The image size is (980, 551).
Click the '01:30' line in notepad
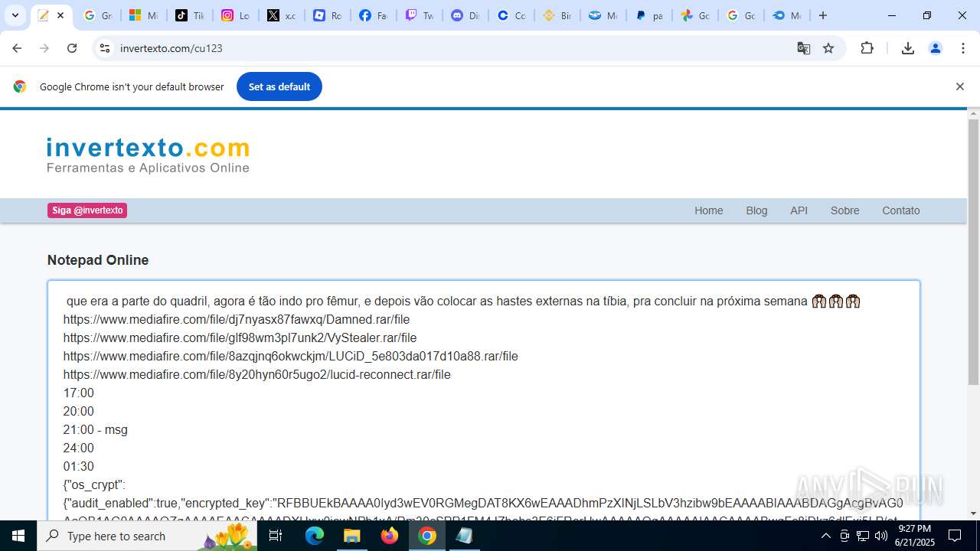pos(79,466)
